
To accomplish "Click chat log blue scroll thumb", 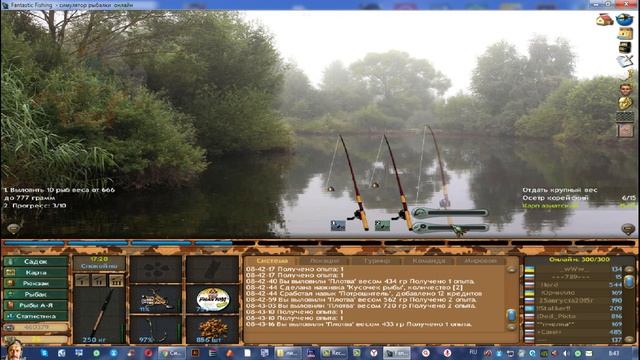I will click(x=511, y=315).
